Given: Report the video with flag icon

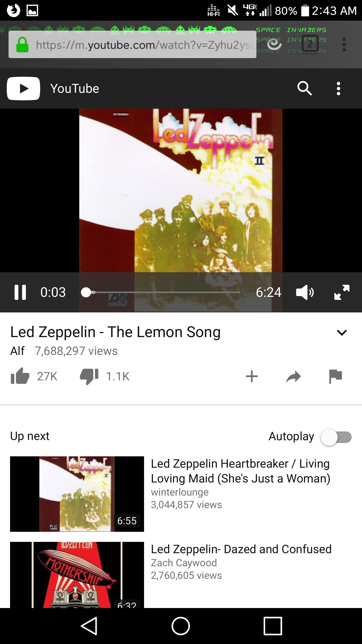Looking at the screenshot, I should [x=336, y=376].
